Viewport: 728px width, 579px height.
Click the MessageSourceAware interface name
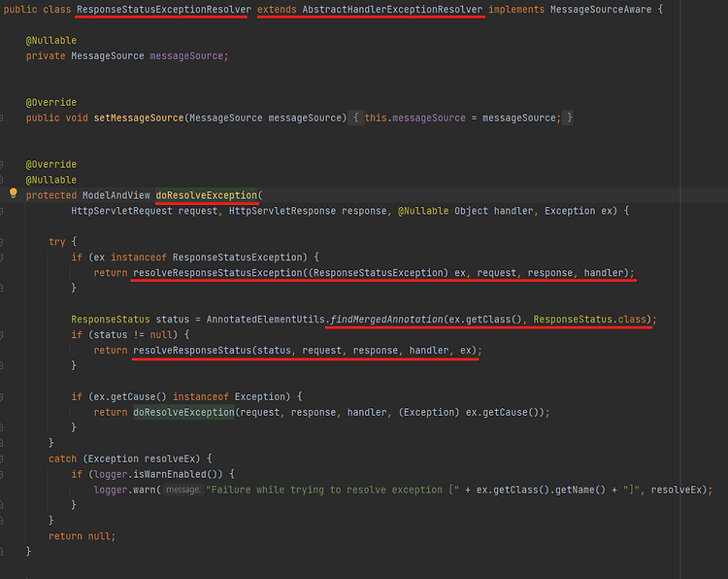click(x=601, y=10)
